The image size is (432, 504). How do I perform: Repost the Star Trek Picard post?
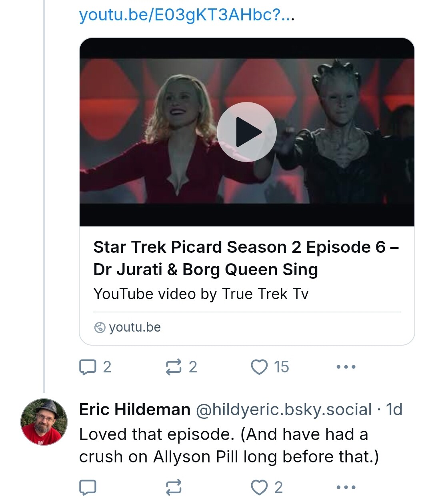174,367
